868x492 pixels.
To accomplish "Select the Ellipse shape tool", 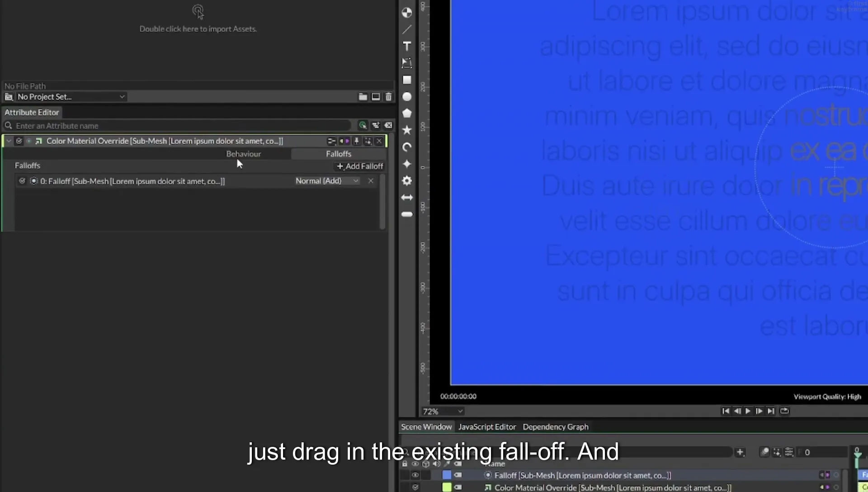I will point(407,97).
